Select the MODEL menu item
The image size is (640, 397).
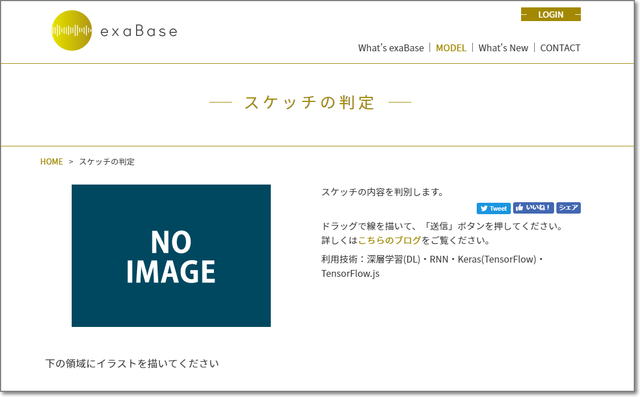click(451, 48)
